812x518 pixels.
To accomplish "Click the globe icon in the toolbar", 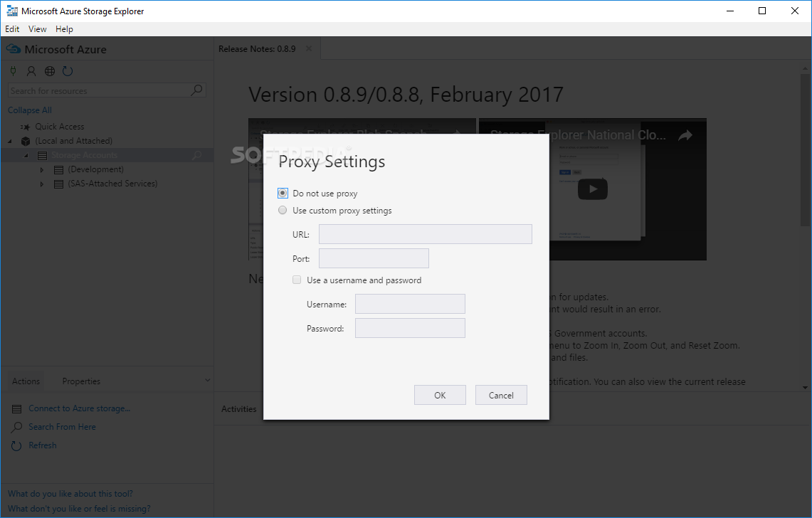I will 50,71.
